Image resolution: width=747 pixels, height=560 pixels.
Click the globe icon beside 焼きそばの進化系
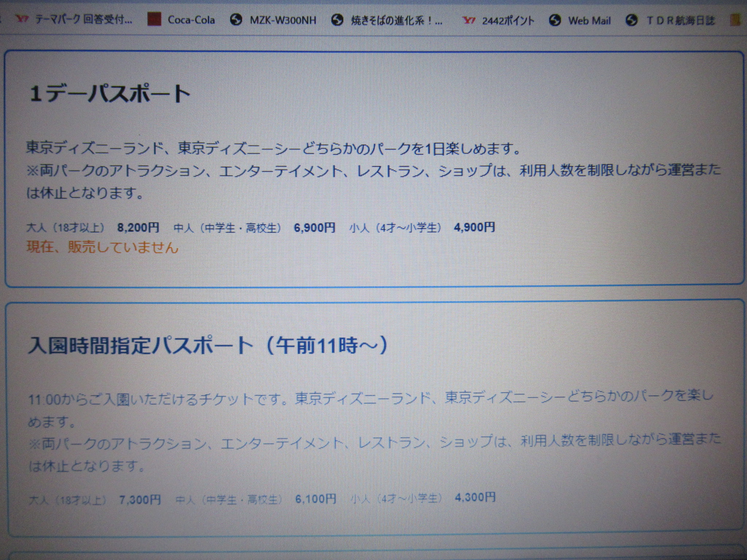pyautogui.click(x=337, y=20)
